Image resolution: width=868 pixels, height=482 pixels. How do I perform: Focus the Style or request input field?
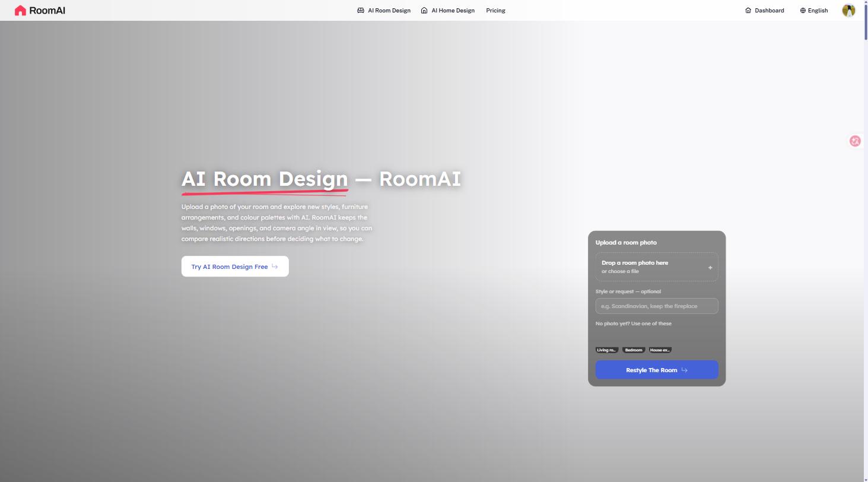[x=657, y=306]
